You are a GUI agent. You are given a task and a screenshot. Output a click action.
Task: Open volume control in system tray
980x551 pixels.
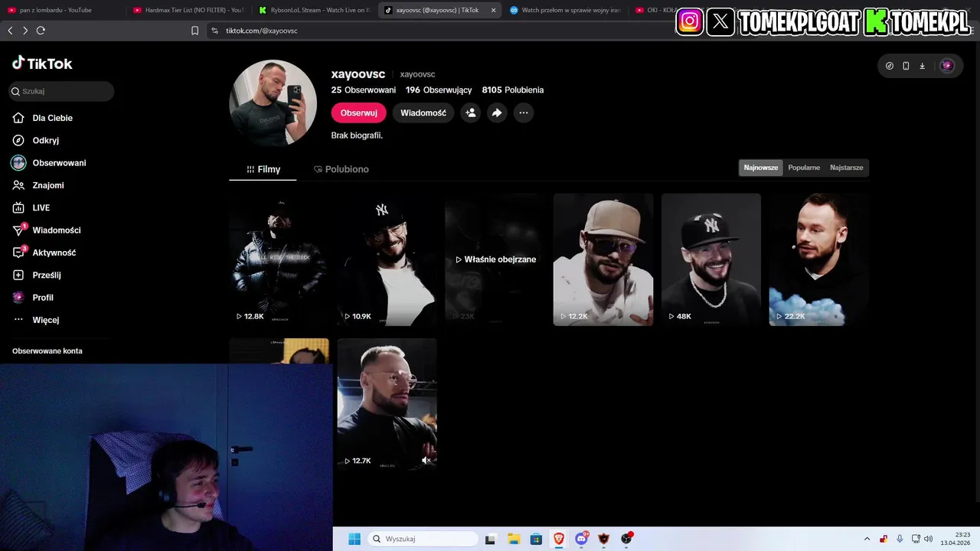(x=929, y=539)
